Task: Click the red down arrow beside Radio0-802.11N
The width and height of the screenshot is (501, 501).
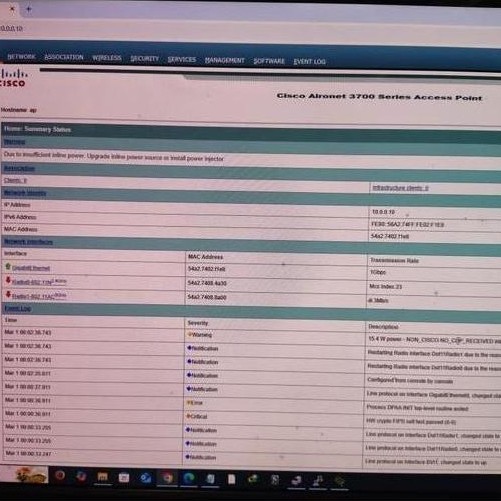Action: (x=8, y=280)
